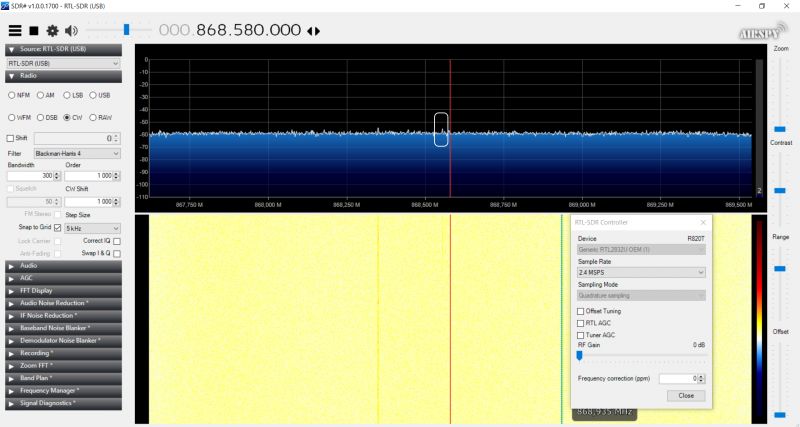The height and width of the screenshot is (427, 800).
Task: Click the Frequency correction spinner arrows
Action: [701, 379]
